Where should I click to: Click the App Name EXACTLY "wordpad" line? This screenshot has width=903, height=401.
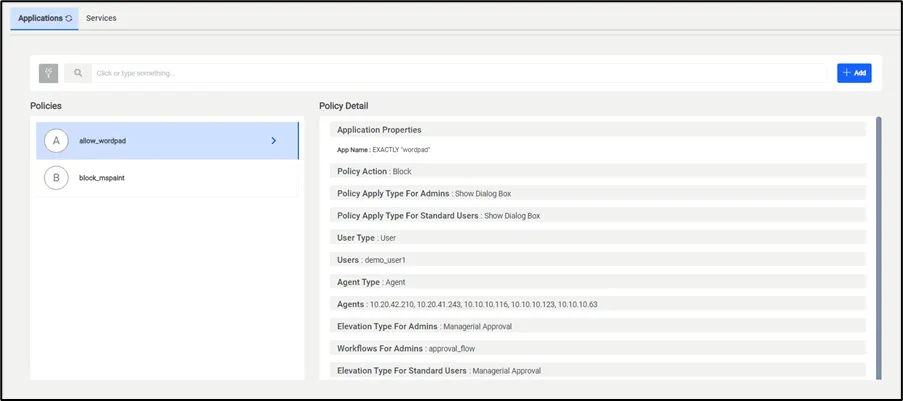384,150
